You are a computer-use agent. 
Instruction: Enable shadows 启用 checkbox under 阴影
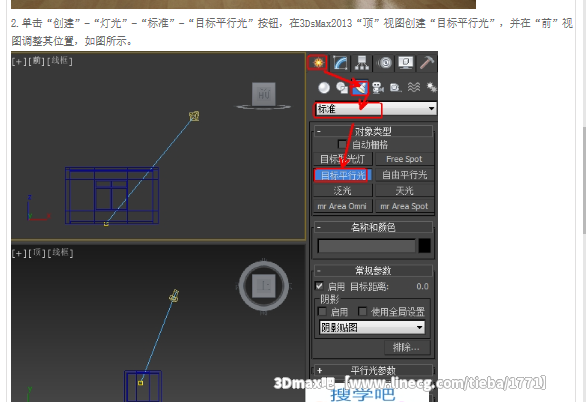[x=322, y=311]
